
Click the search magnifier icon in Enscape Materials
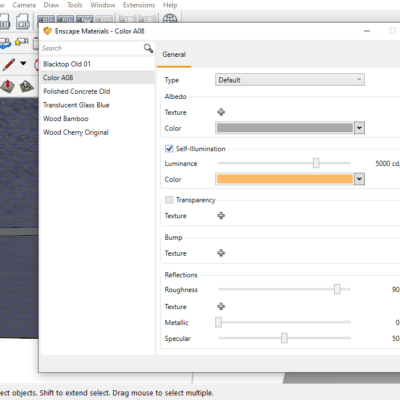click(148, 48)
